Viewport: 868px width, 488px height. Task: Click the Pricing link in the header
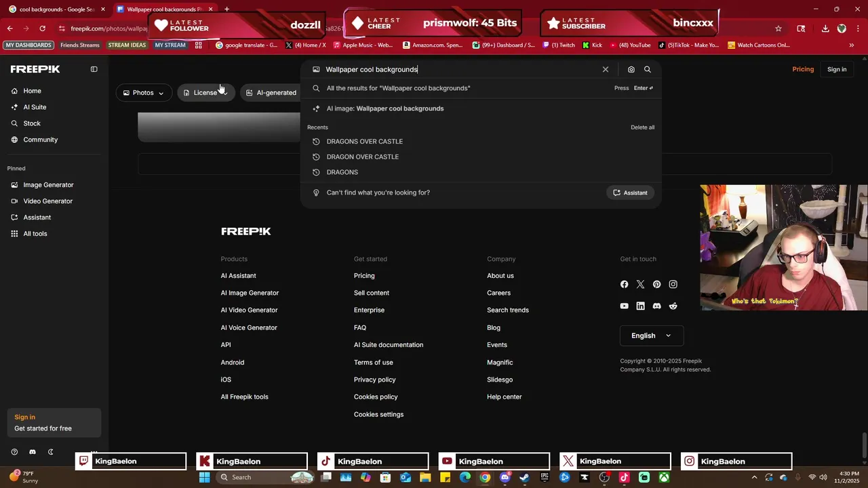(803, 69)
